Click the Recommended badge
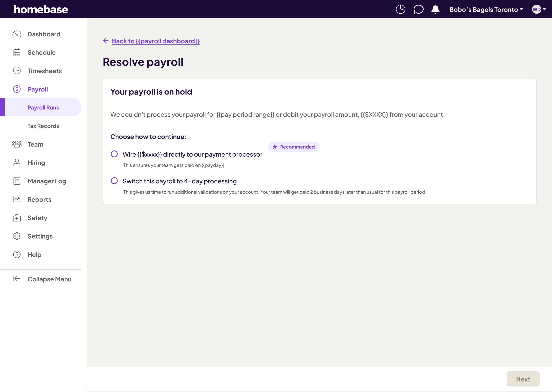Viewport: 552px width, 392px height. coord(293,147)
